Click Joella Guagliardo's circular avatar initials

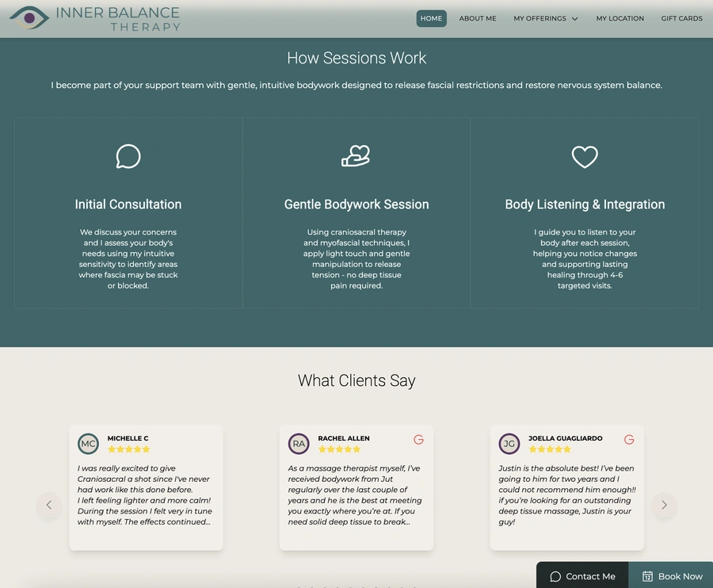509,444
